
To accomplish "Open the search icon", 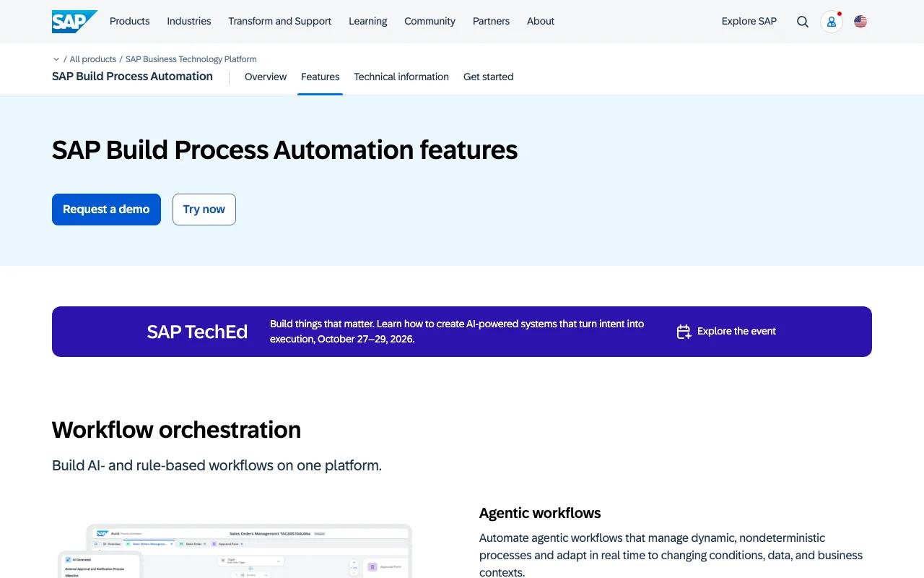I will click(x=803, y=22).
